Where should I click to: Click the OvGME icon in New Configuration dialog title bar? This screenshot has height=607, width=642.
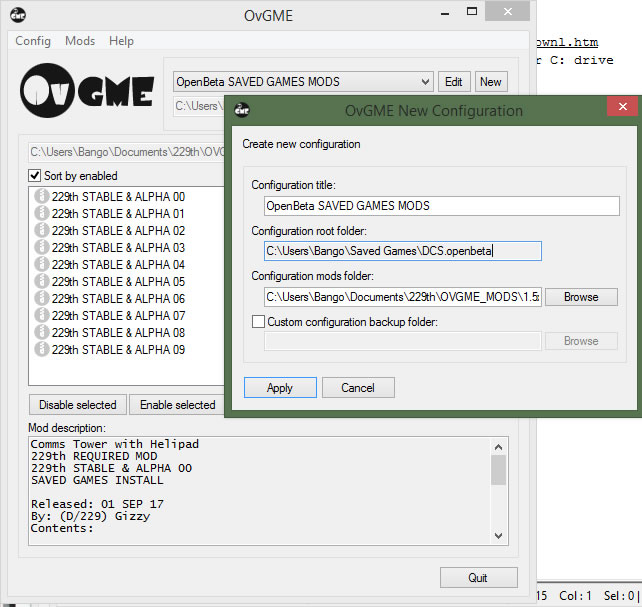(x=242, y=110)
